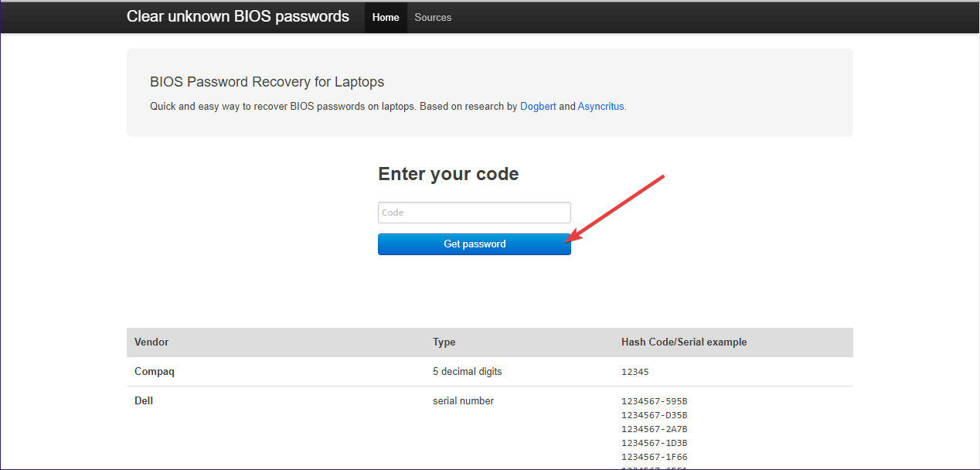Select the Dell vendor cell
980x470 pixels.
pos(144,400)
